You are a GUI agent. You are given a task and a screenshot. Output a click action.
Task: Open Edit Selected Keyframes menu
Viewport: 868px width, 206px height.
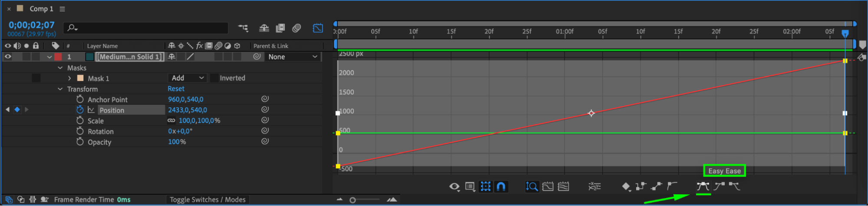pyautogui.click(x=626, y=186)
